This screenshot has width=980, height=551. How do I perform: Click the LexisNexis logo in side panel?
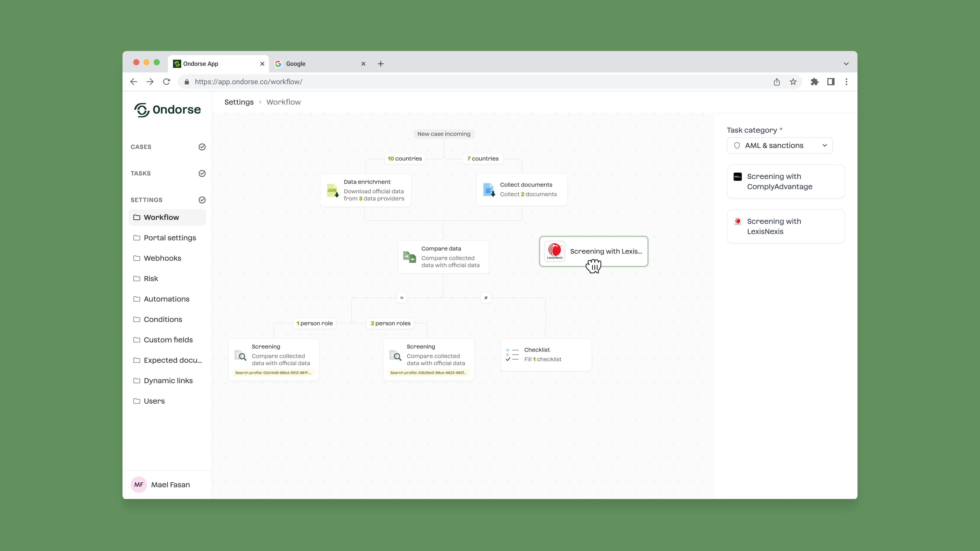[738, 221]
